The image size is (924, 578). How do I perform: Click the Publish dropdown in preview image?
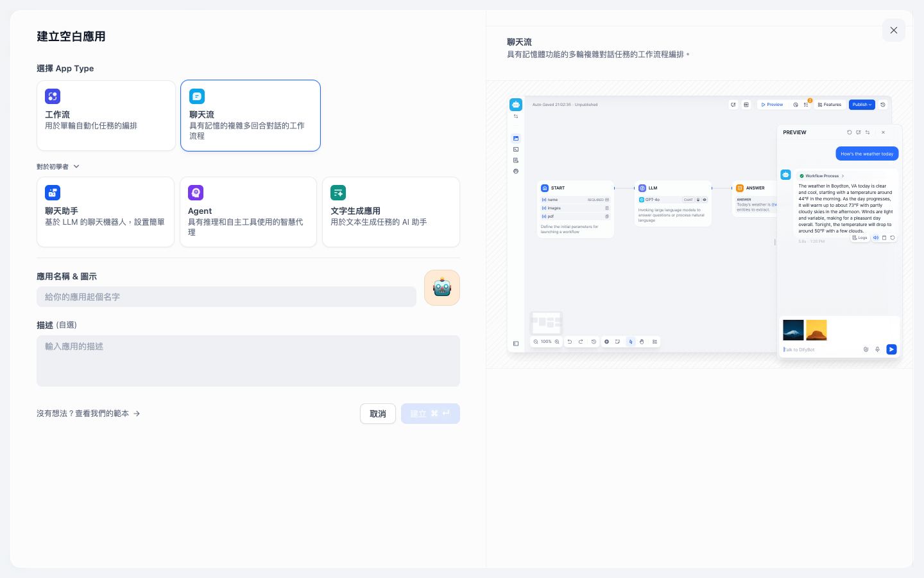[x=862, y=105]
